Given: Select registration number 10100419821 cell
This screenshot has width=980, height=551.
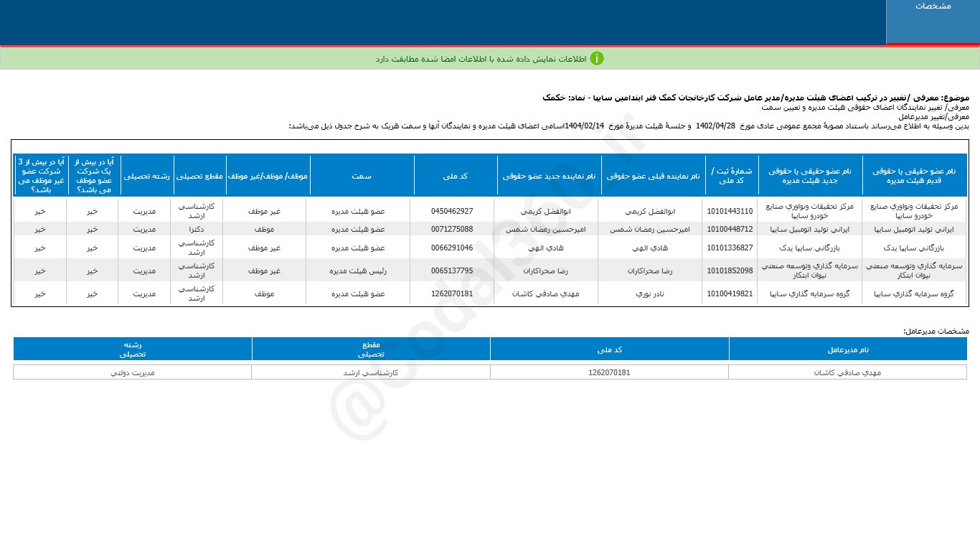Looking at the screenshot, I should click(x=730, y=294).
